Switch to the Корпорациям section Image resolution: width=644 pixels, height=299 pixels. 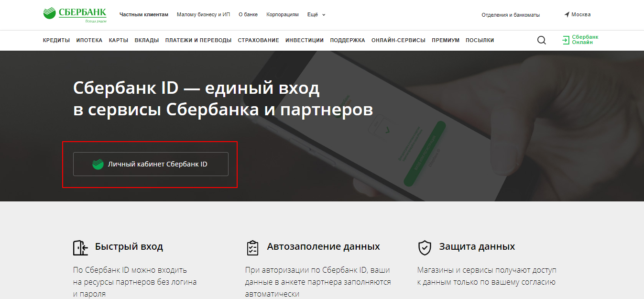click(282, 14)
